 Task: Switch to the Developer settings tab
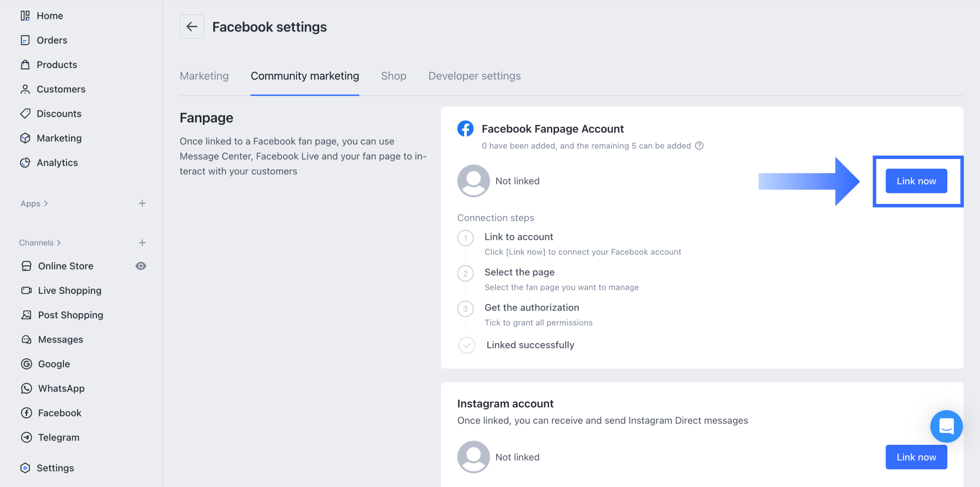[x=474, y=76]
